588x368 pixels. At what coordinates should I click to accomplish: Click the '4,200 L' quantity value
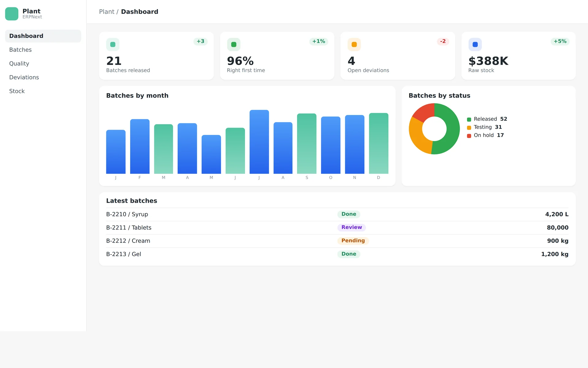coord(557,214)
